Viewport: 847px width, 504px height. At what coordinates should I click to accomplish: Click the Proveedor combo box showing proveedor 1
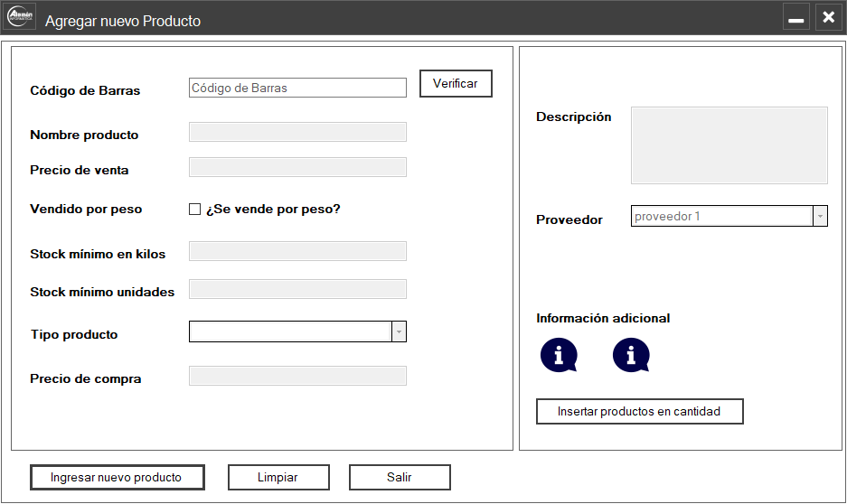720,217
